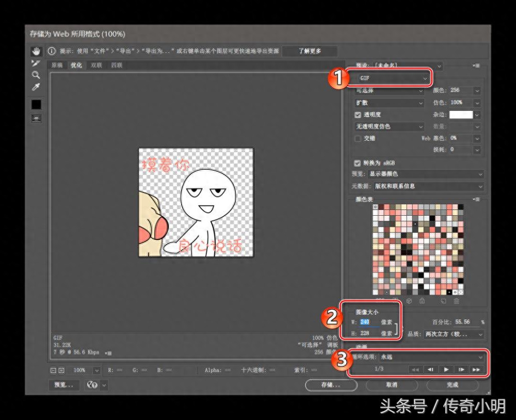Click the 存储... button

[x=330, y=385]
